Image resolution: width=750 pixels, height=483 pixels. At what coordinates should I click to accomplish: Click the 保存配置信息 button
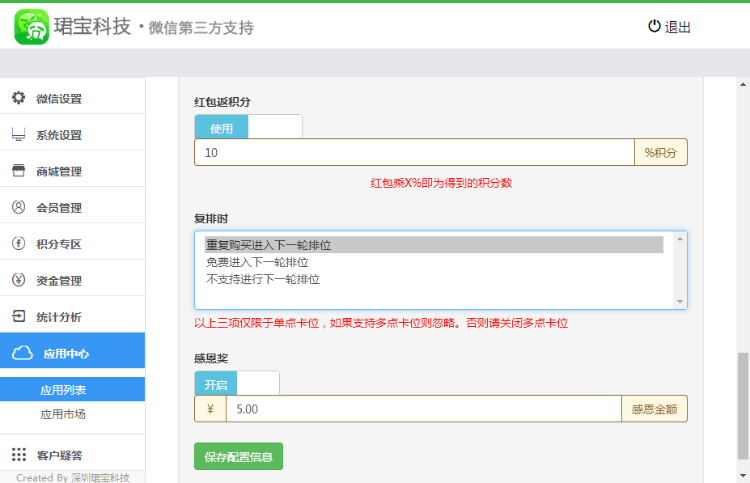click(238, 456)
